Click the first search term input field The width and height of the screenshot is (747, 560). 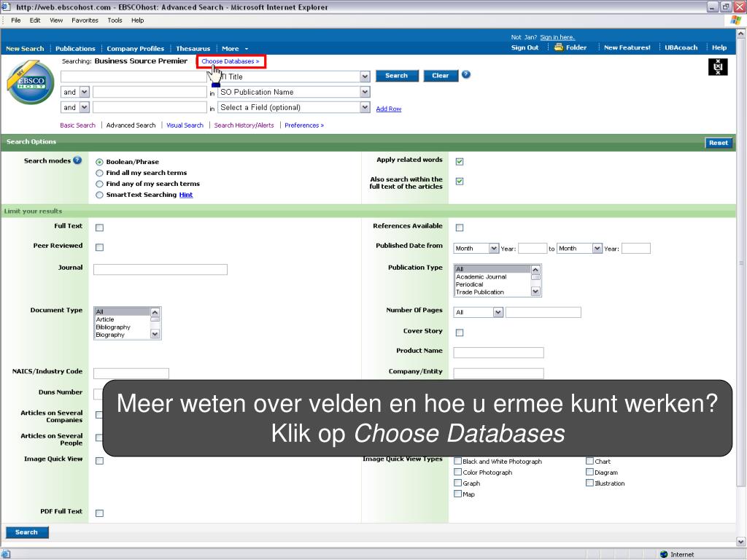[134, 77]
